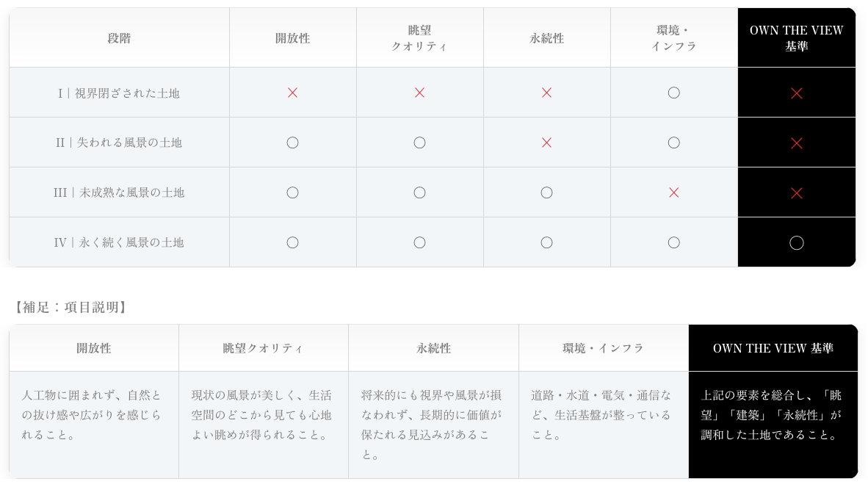
Task: Select row label I｜視界閉ざされた土地
Action: [x=119, y=93]
